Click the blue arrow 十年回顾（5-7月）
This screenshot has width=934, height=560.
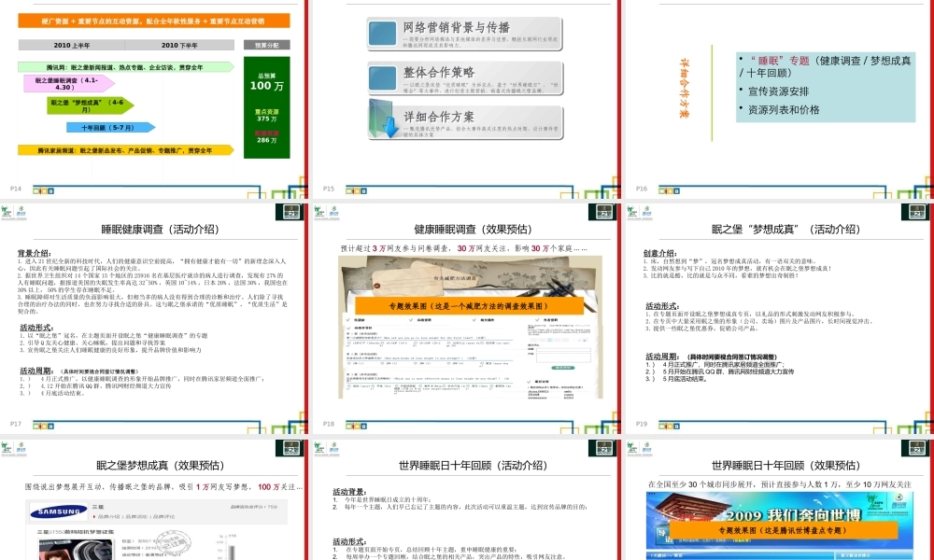pos(111,127)
